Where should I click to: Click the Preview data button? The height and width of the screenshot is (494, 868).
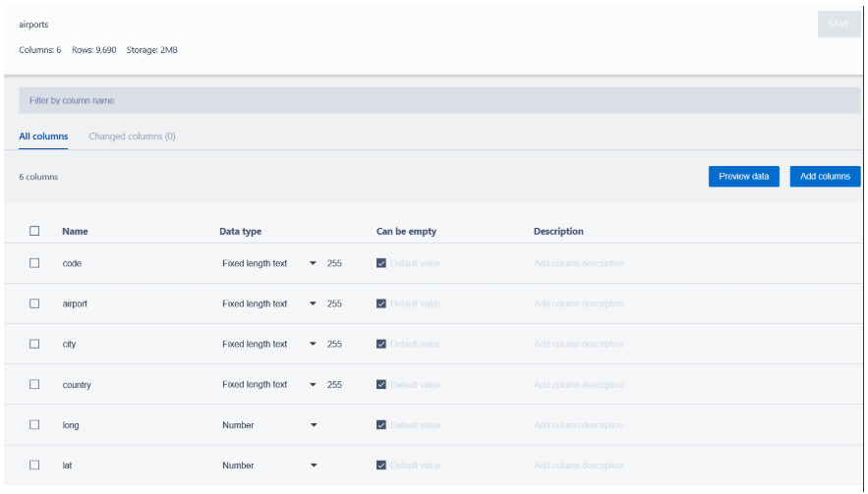tap(743, 177)
